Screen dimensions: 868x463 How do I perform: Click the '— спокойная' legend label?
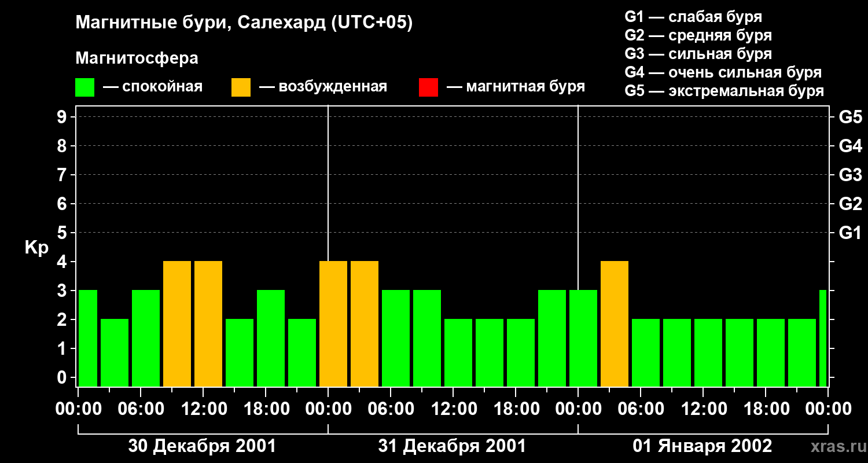(x=153, y=87)
